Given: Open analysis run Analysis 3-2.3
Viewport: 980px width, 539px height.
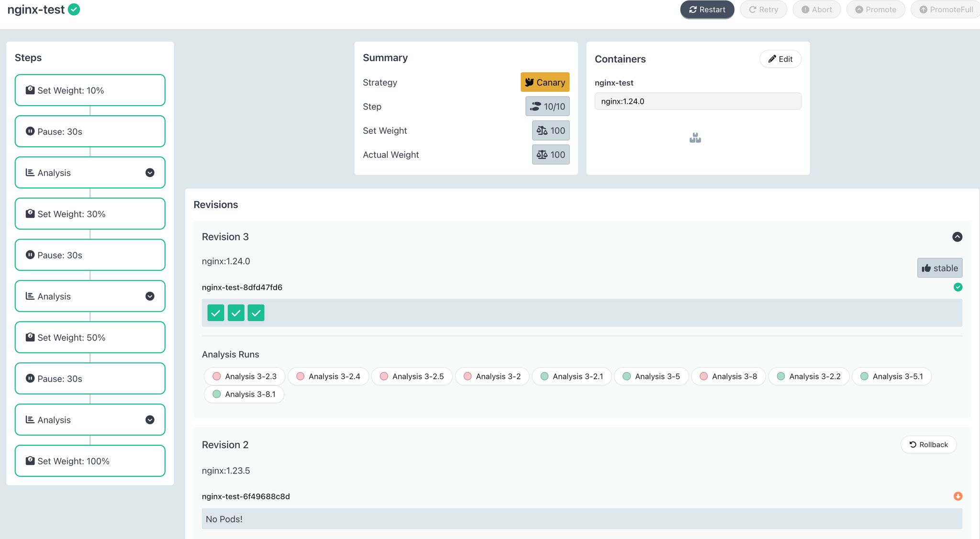Looking at the screenshot, I should tap(245, 376).
